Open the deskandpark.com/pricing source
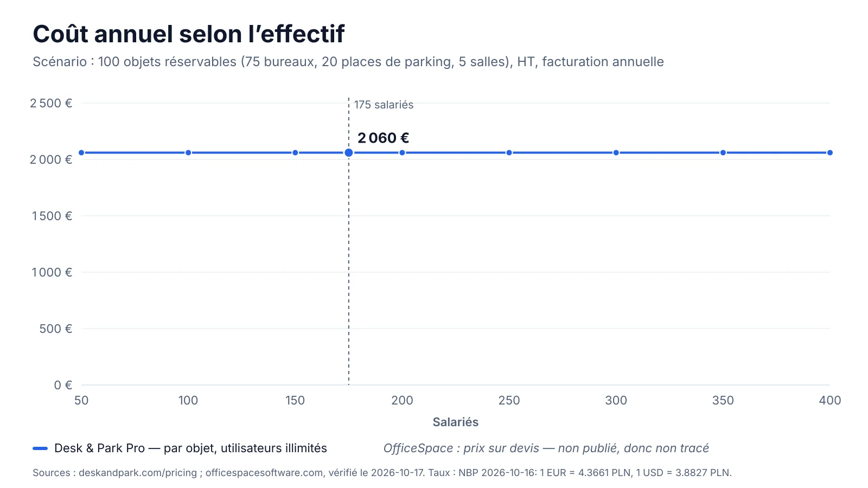The height and width of the screenshot is (488, 868). (x=138, y=473)
